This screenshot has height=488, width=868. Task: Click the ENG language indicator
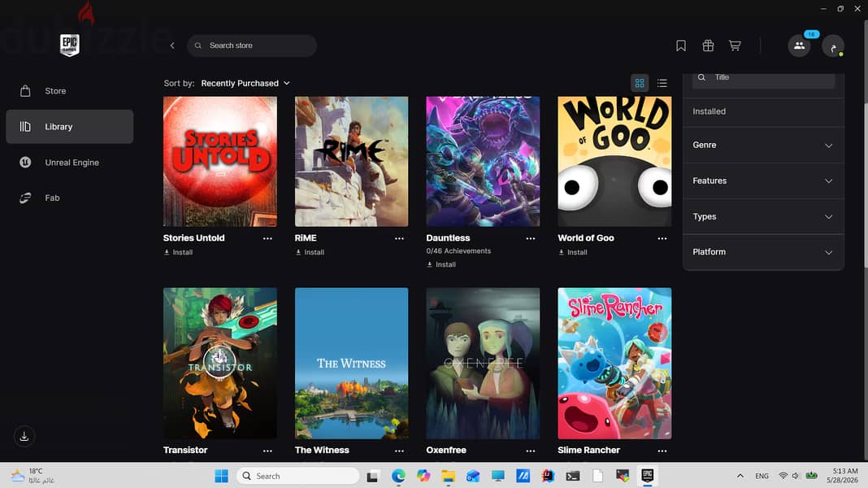click(x=762, y=476)
